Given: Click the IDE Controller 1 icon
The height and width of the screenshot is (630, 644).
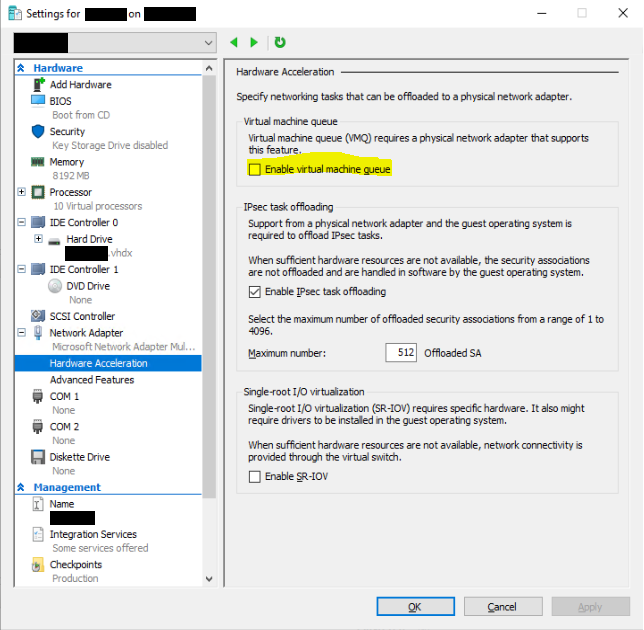Looking at the screenshot, I should point(38,269).
